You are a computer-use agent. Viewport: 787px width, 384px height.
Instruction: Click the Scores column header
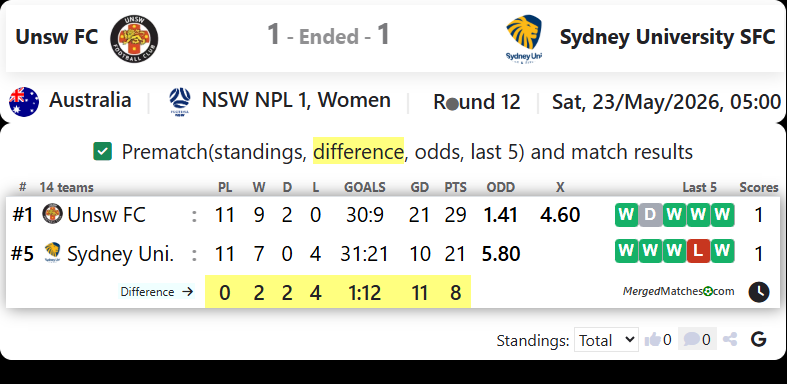pyautogui.click(x=759, y=188)
